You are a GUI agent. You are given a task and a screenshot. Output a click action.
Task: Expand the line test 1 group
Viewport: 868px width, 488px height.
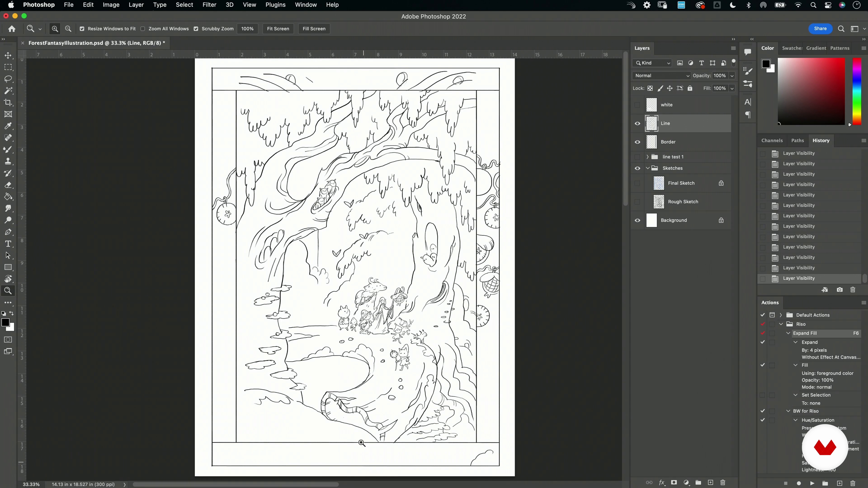click(647, 157)
